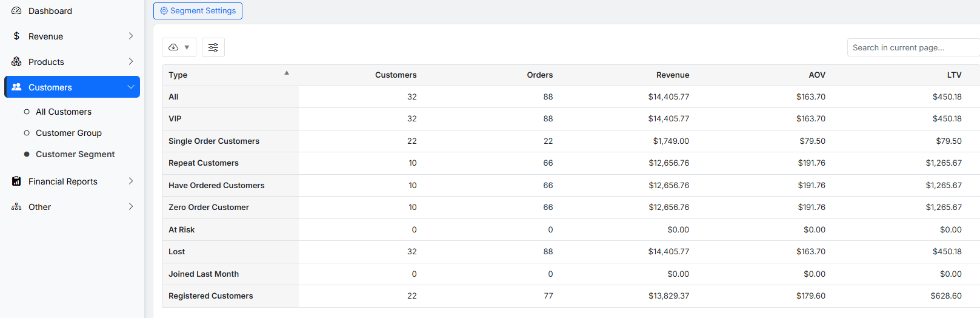This screenshot has height=318, width=980.
Task: Click the Search in current page field
Action: (912, 47)
